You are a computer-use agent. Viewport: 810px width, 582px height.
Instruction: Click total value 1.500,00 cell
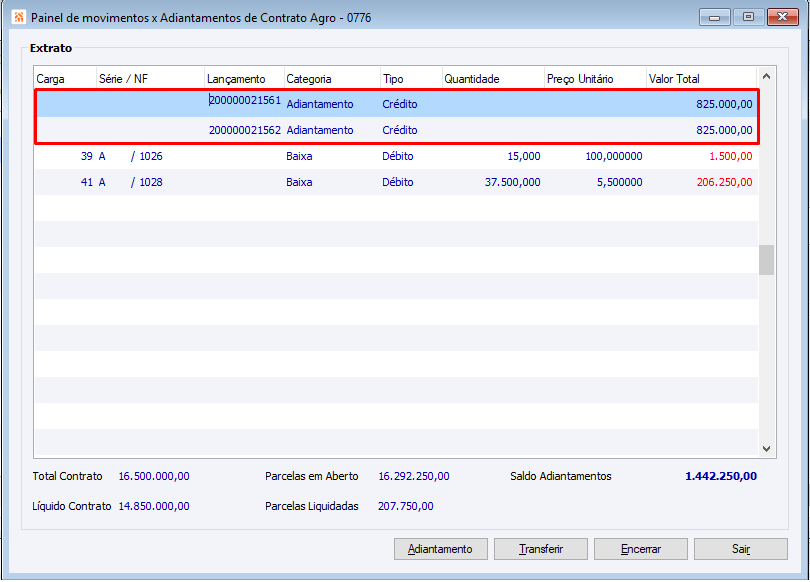click(x=730, y=156)
